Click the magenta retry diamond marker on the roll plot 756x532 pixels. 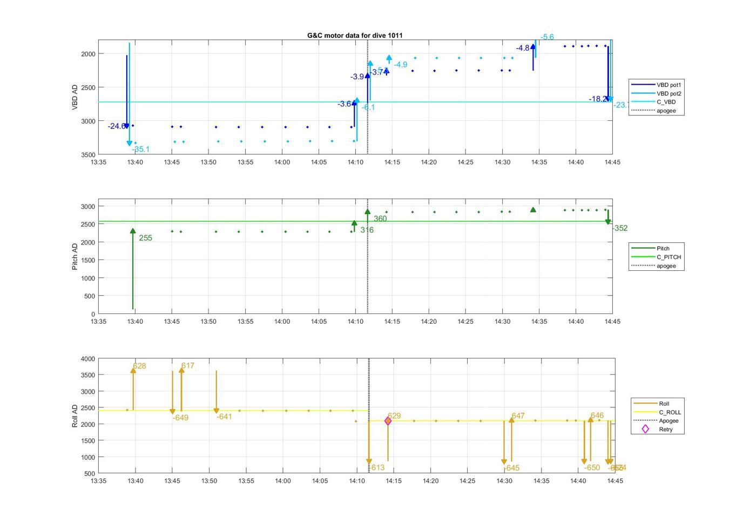tap(388, 421)
